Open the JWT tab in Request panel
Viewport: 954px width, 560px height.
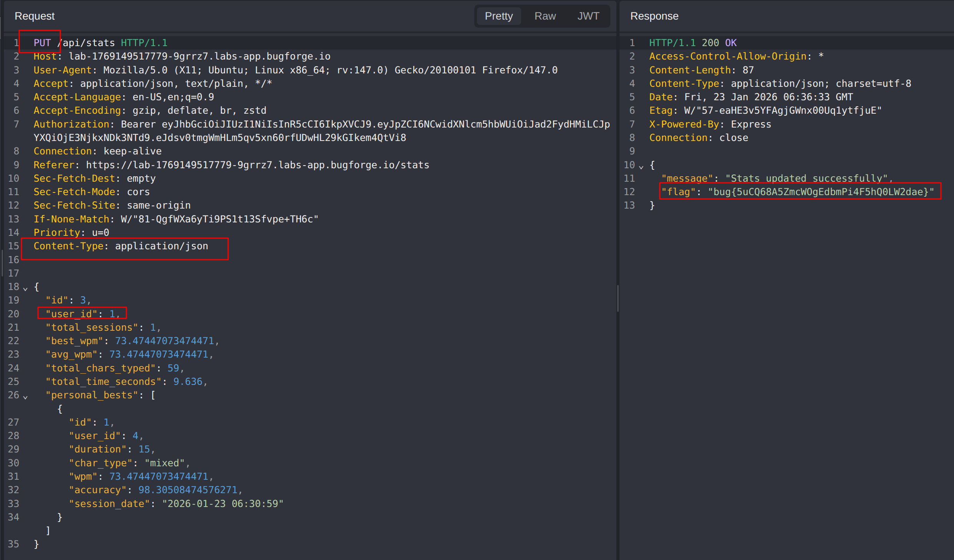[588, 16]
